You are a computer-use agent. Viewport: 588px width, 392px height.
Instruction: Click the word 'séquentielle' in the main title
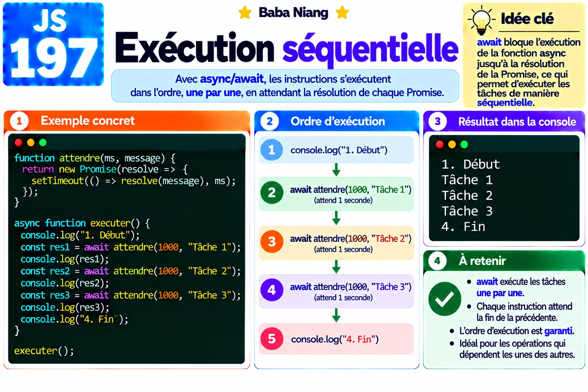pyautogui.click(x=370, y=49)
